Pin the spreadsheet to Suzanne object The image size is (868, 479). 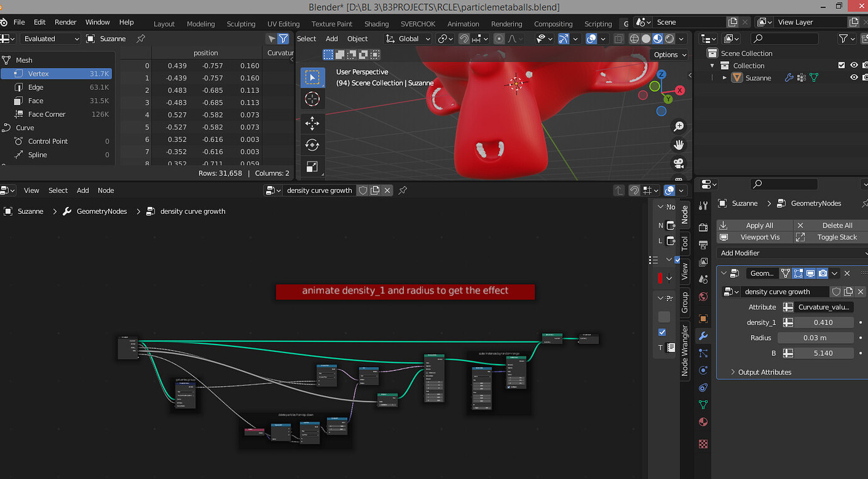[141, 38]
